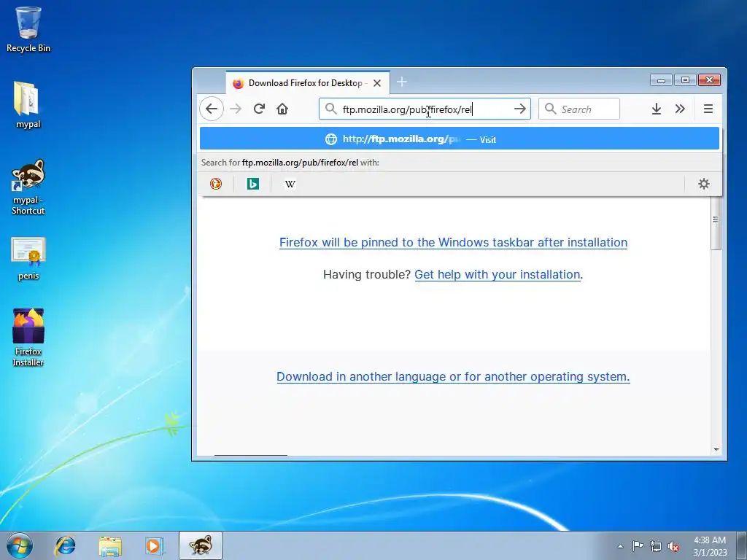Search with the Bing engine icon

point(253,184)
